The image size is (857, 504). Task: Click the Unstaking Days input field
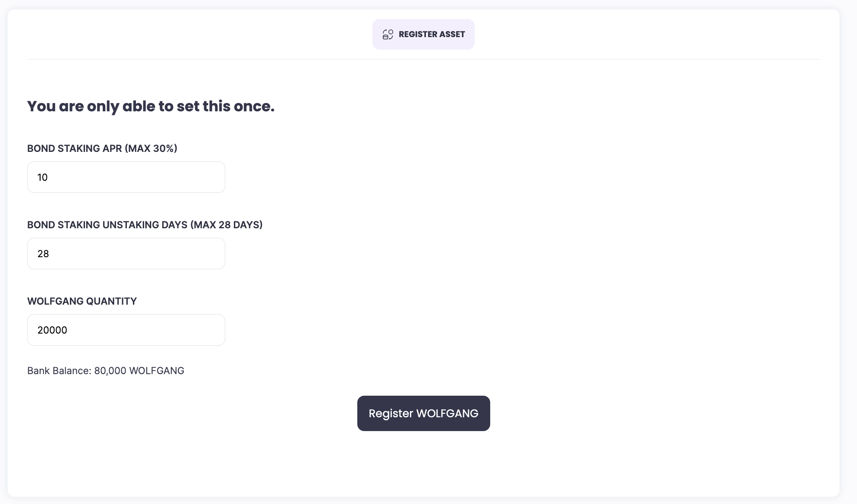[x=126, y=254]
